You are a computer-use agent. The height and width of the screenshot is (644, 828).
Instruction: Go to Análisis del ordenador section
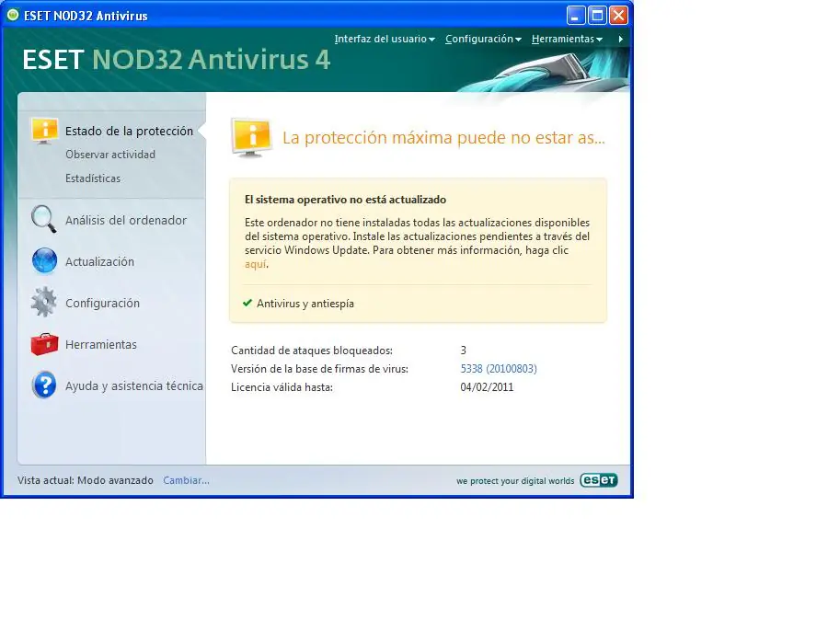[126, 220]
